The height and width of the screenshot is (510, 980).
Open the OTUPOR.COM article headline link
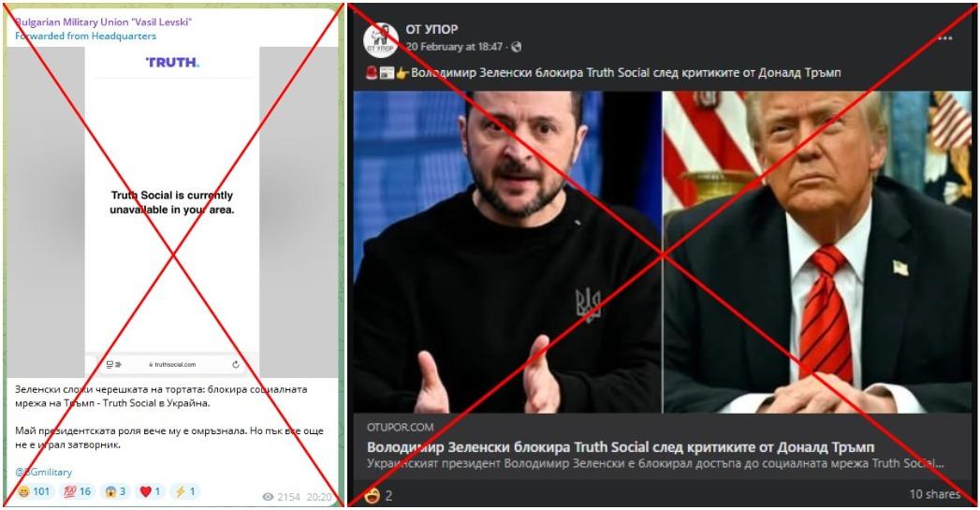(621, 447)
